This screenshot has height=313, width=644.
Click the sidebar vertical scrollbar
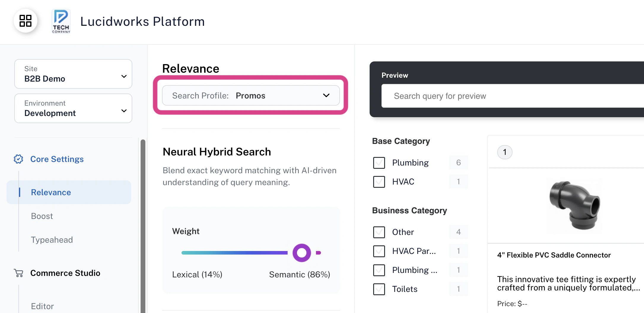(x=143, y=225)
